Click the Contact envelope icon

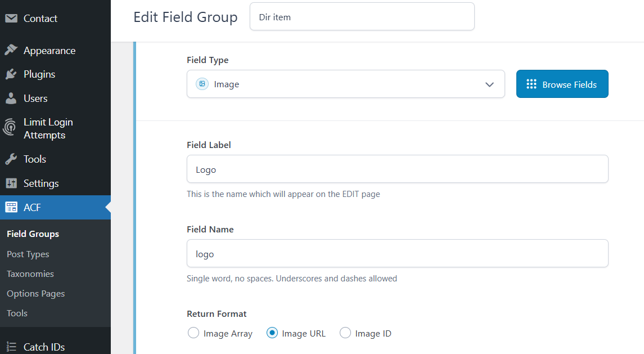(x=11, y=19)
